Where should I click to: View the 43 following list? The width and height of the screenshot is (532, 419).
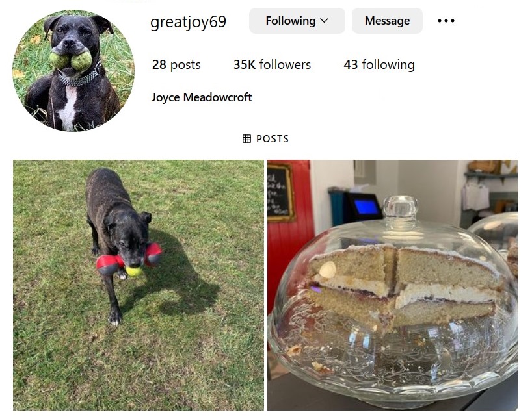pos(379,64)
